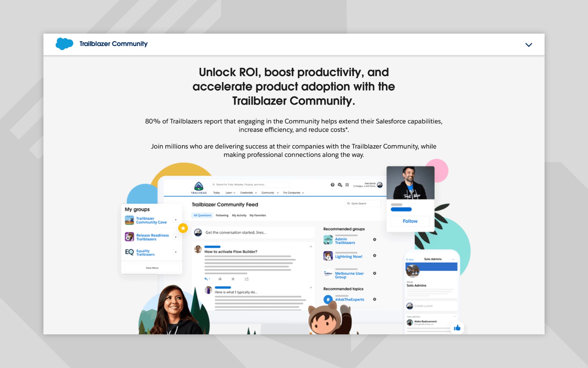Click the Salesforce cloud logo

[65, 43]
